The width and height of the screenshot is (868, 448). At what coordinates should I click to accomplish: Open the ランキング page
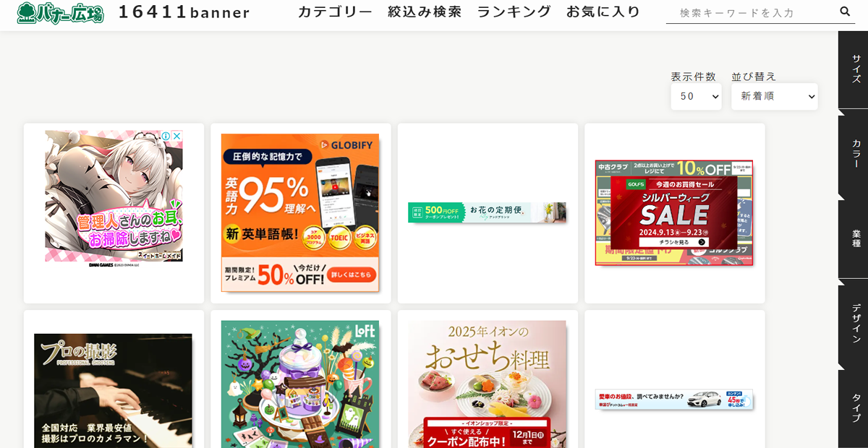tap(514, 12)
